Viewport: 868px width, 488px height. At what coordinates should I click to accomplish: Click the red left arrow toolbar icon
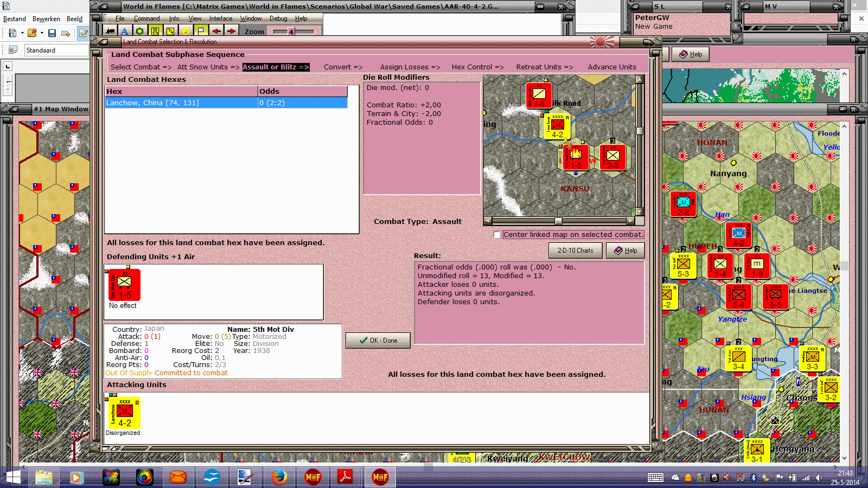click(x=216, y=31)
